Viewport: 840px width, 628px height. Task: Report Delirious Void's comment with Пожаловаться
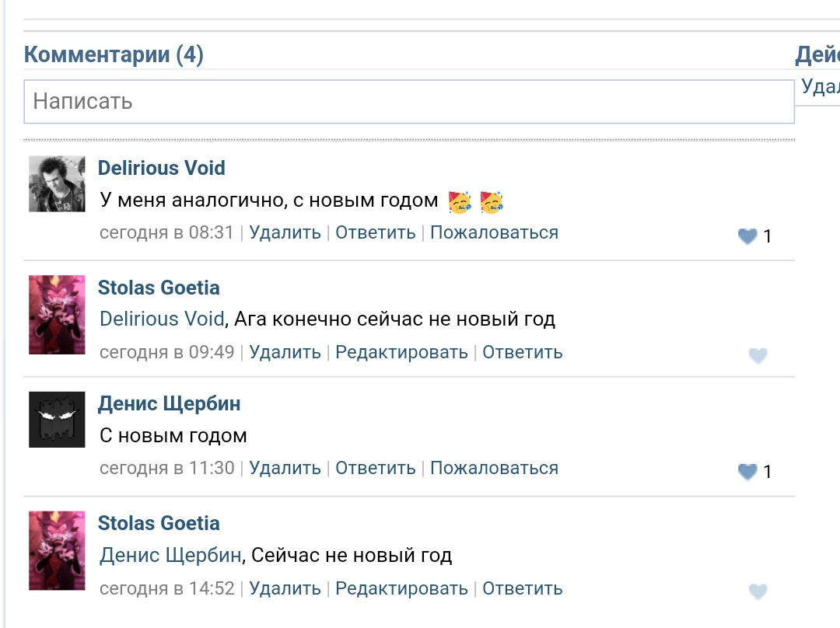click(494, 232)
